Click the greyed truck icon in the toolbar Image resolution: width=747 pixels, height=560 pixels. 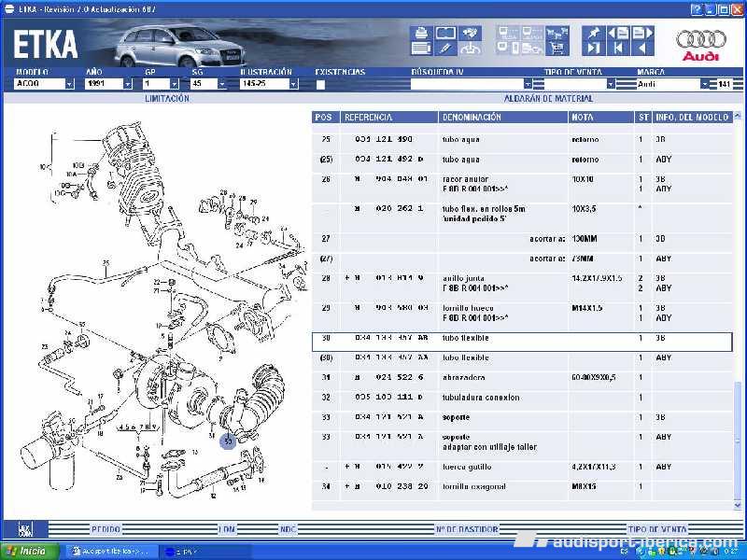[531, 49]
